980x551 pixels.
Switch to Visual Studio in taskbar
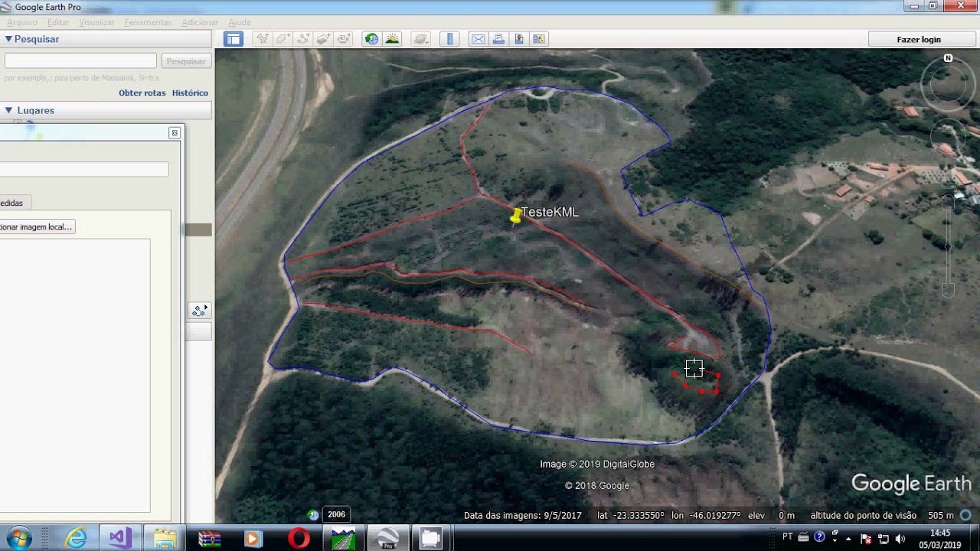[x=120, y=539]
